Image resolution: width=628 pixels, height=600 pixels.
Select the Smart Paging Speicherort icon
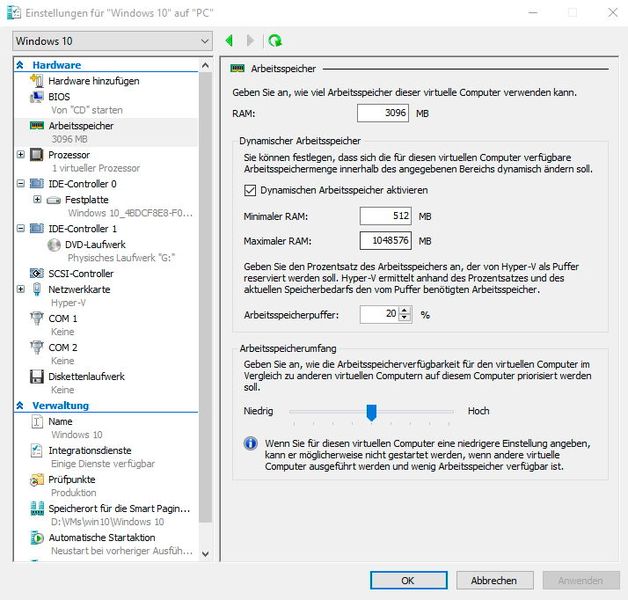coord(37,508)
